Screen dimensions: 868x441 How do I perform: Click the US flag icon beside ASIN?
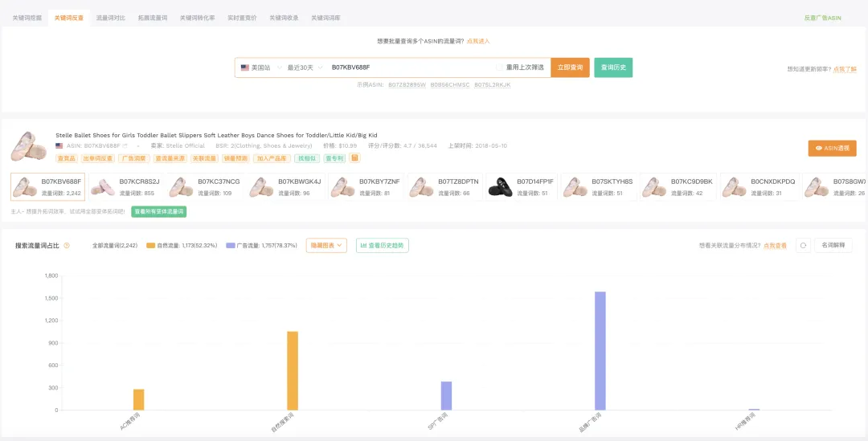59,146
